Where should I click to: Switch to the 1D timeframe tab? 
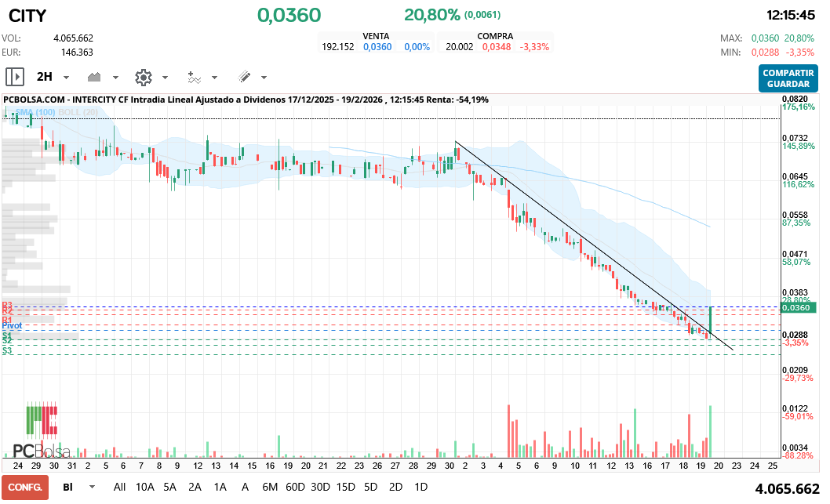pyautogui.click(x=420, y=487)
